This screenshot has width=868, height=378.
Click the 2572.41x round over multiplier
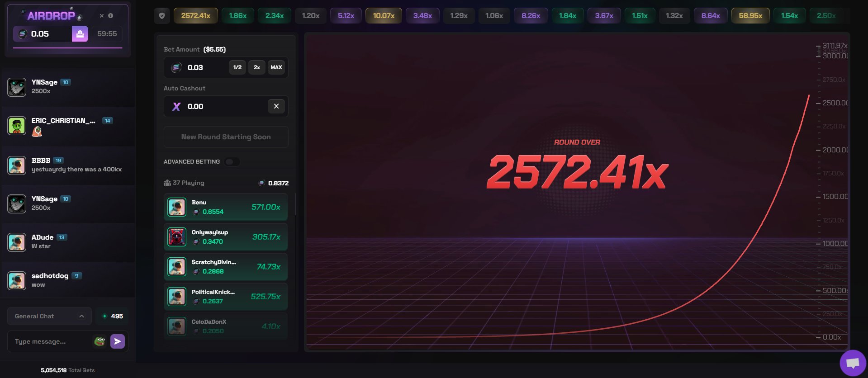(x=577, y=172)
